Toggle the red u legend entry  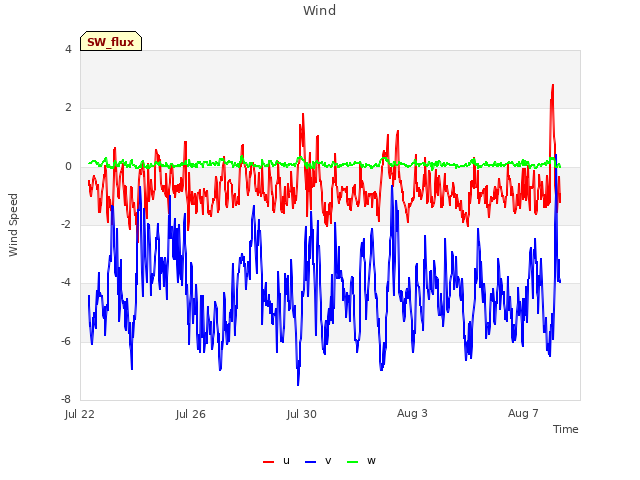276,461
